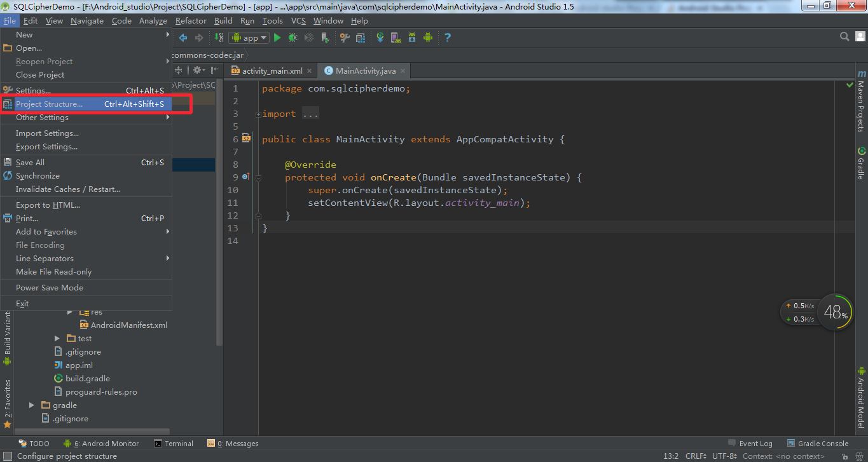Image resolution: width=868 pixels, height=462 pixels.
Task: Click the hide project panel icon
Action: [215, 71]
